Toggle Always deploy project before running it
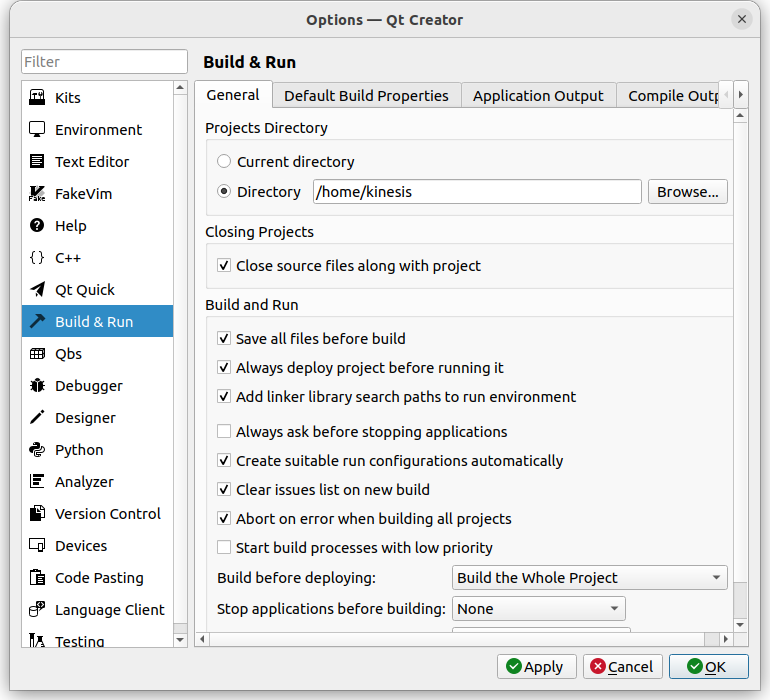Image resolution: width=770 pixels, height=700 pixels. coord(224,367)
